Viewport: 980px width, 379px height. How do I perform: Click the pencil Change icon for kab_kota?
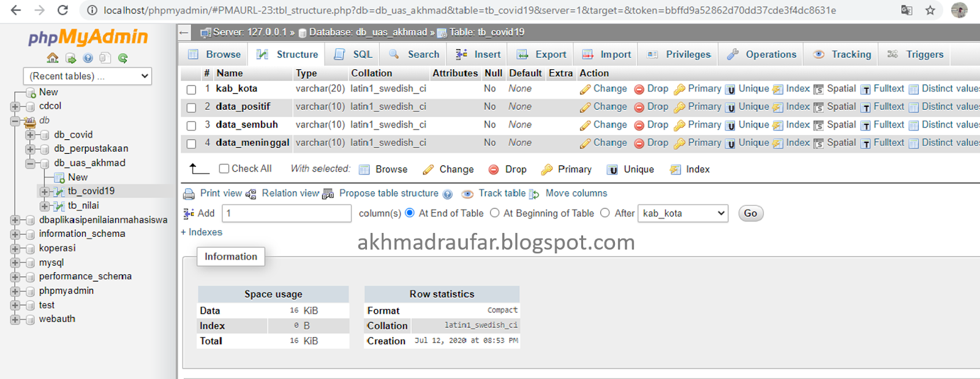pyautogui.click(x=585, y=90)
